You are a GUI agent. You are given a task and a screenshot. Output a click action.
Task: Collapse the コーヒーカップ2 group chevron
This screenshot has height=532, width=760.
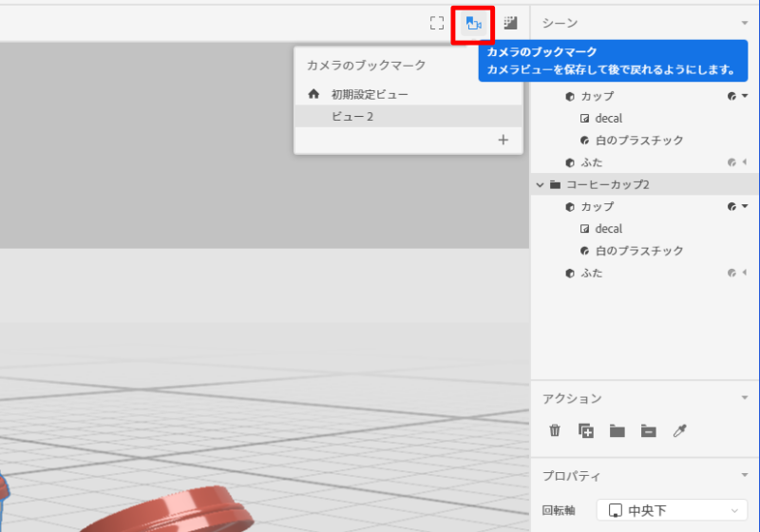[x=540, y=184]
